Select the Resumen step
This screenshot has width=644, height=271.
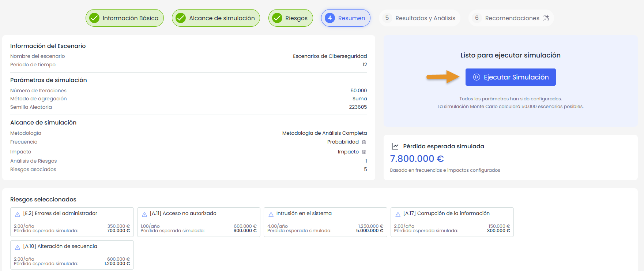click(346, 18)
